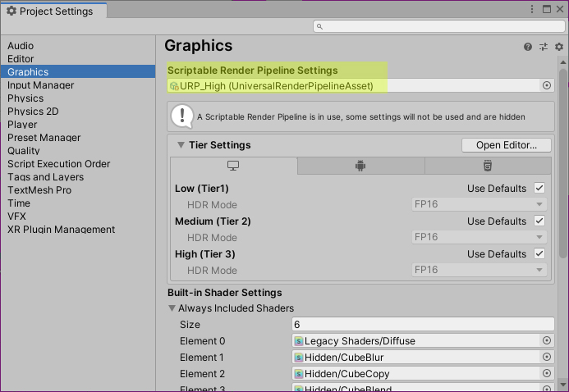
Task: Open object picker for Hidden/CubeBlur shader
Action: (547, 358)
